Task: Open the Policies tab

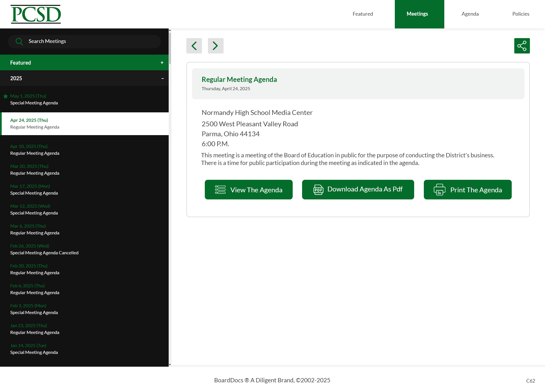Action: click(521, 14)
